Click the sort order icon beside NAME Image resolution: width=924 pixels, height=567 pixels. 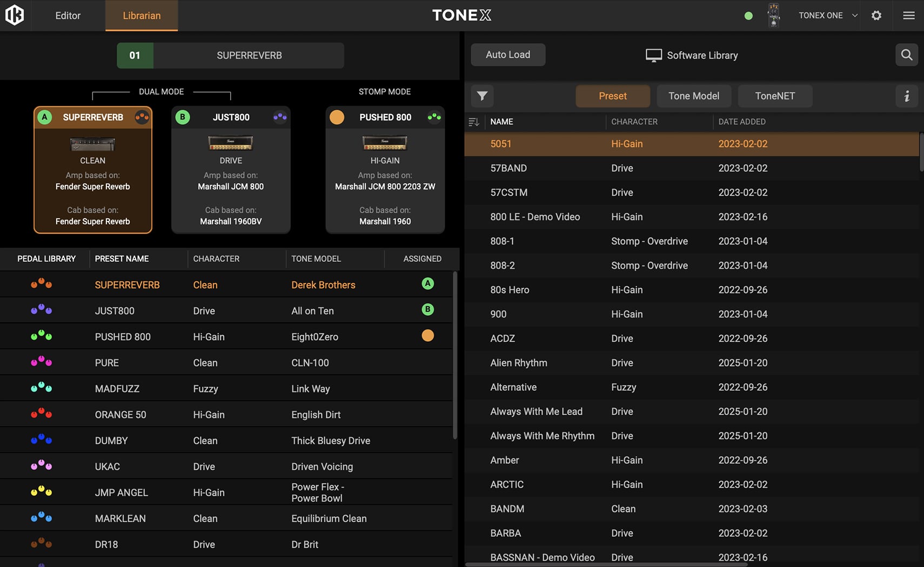[474, 122]
